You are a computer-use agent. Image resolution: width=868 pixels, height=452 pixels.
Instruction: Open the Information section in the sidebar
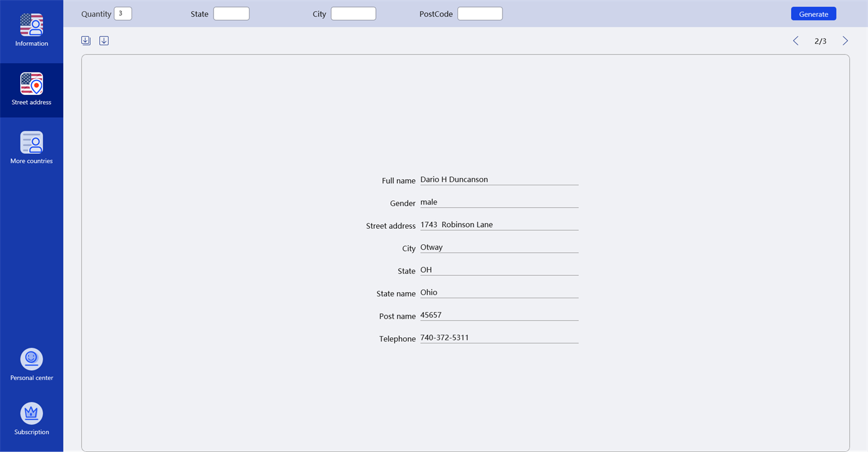(32, 31)
